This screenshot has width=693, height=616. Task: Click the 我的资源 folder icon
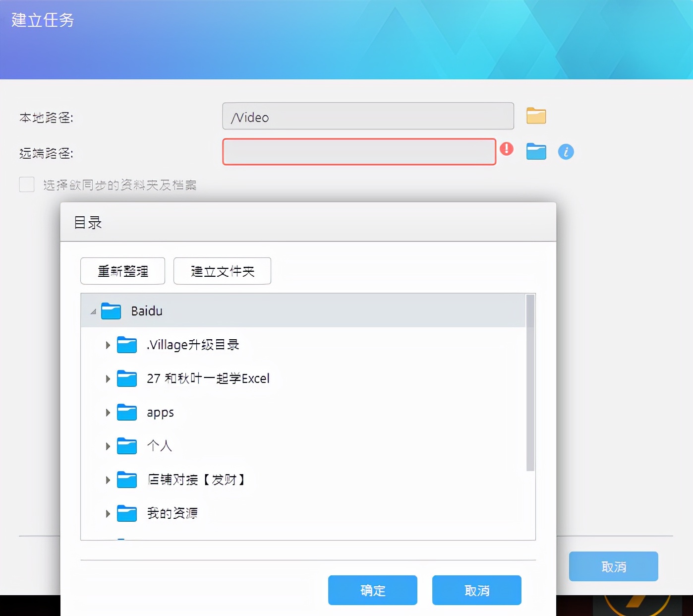coord(127,513)
